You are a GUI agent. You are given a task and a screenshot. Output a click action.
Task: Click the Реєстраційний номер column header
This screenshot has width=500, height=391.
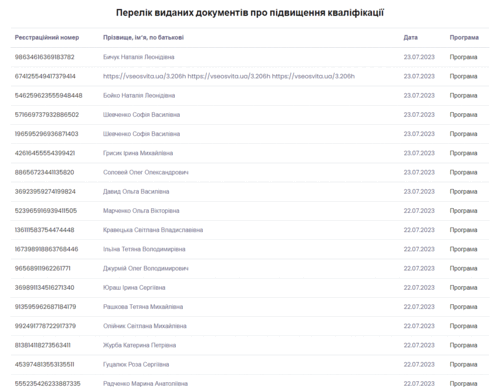click(x=47, y=38)
